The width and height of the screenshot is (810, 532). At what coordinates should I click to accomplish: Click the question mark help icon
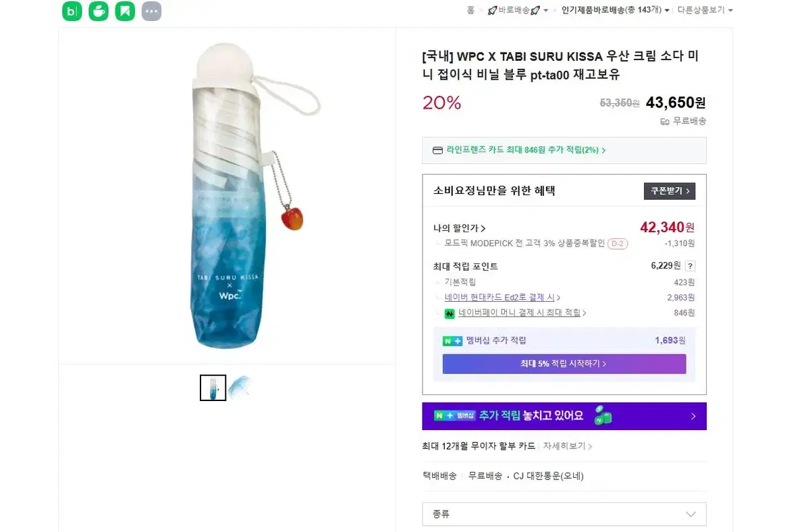point(690,266)
